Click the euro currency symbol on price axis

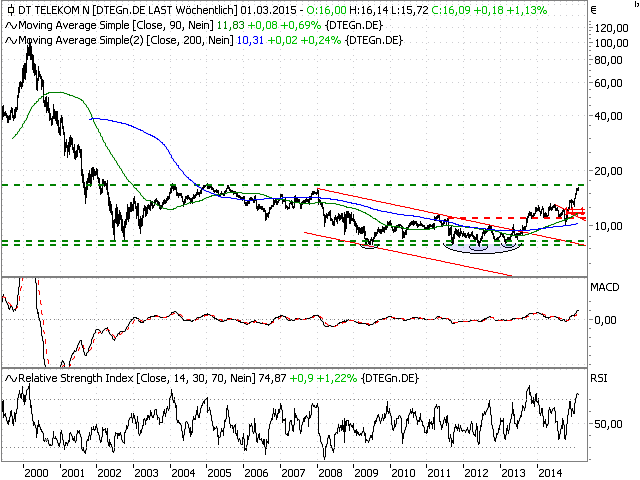pos(593,10)
